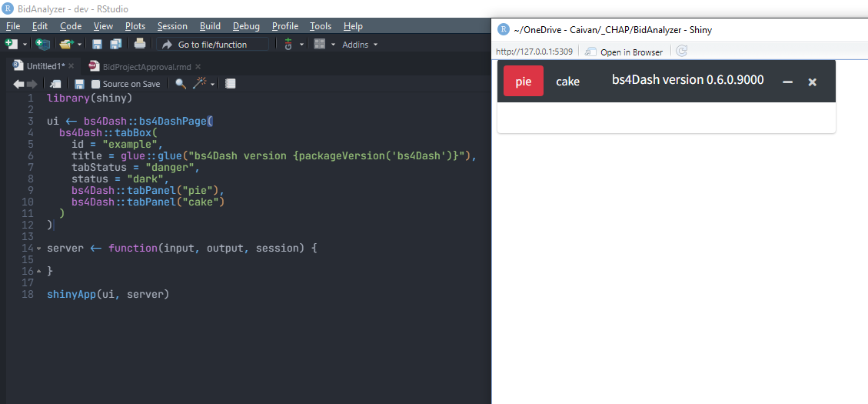Click the code line 'shinyApp(ui, server)'
868x404 pixels.
[x=108, y=294]
